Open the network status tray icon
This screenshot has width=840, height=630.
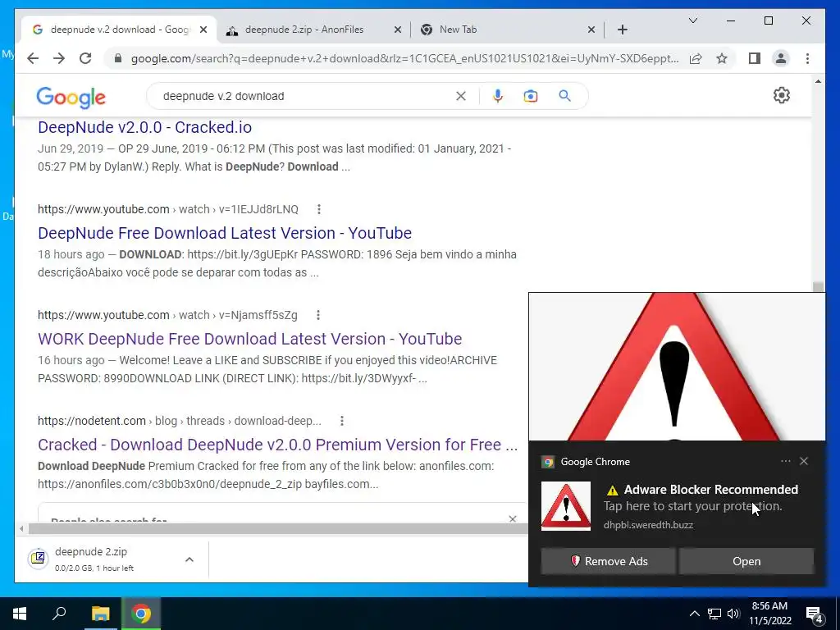[x=714, y=614]
